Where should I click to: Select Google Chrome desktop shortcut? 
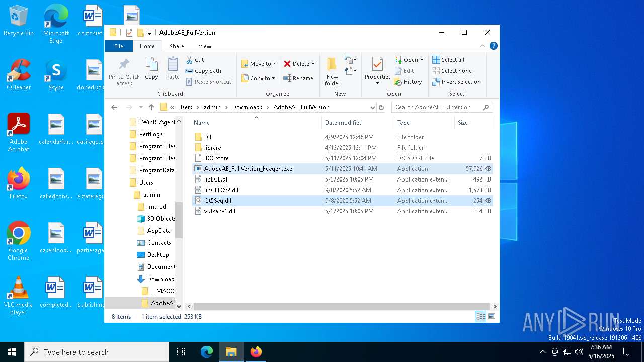(18, 241)
